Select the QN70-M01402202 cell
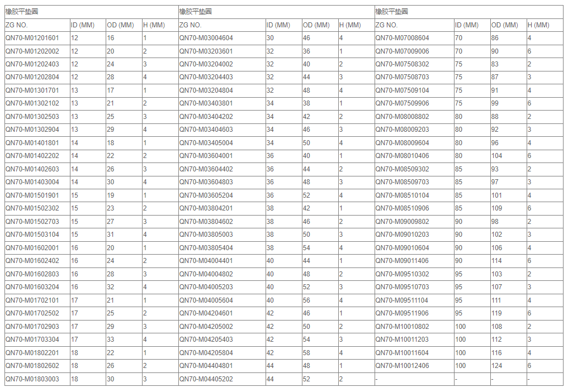The width and height of the screenshot is (568, 392). click(32, 156)
